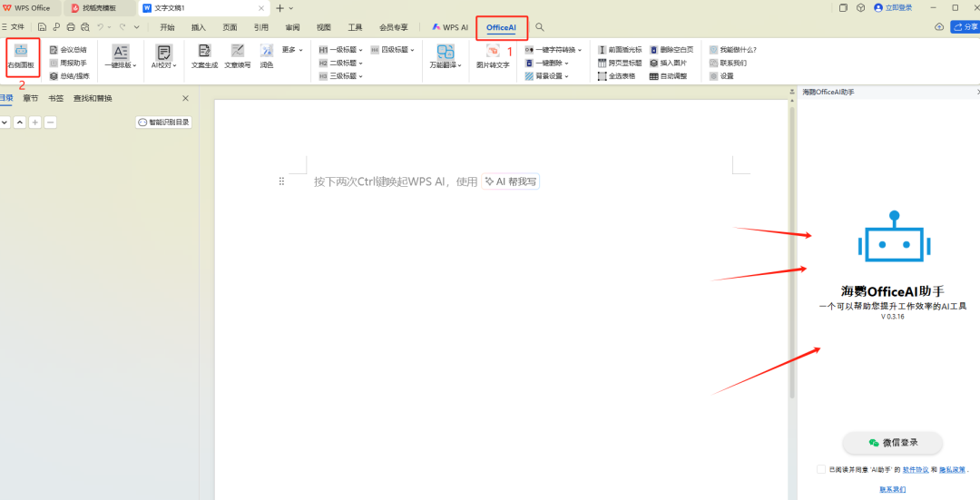
Task: Open the 一键排版 dropdown
Action: click(x=121, y=56)
